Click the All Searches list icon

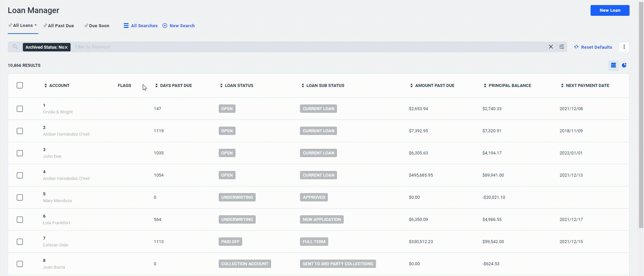(x=126, y=26)
